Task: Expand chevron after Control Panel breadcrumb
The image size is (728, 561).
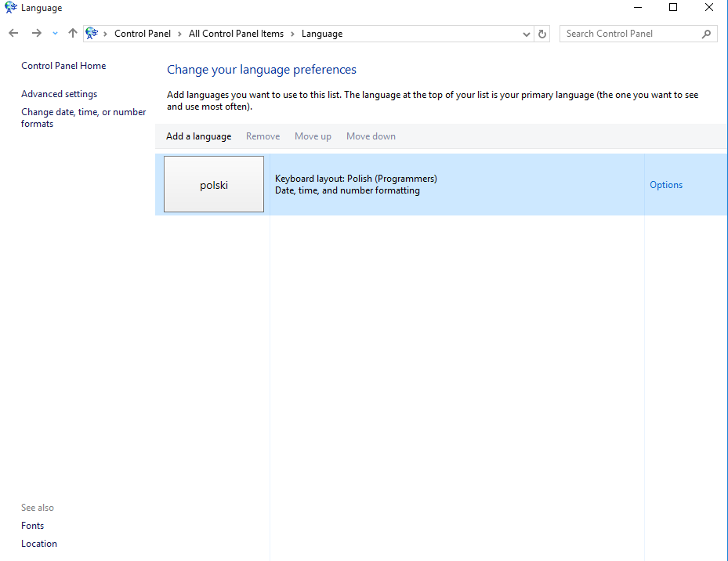Action: [179, 34]
